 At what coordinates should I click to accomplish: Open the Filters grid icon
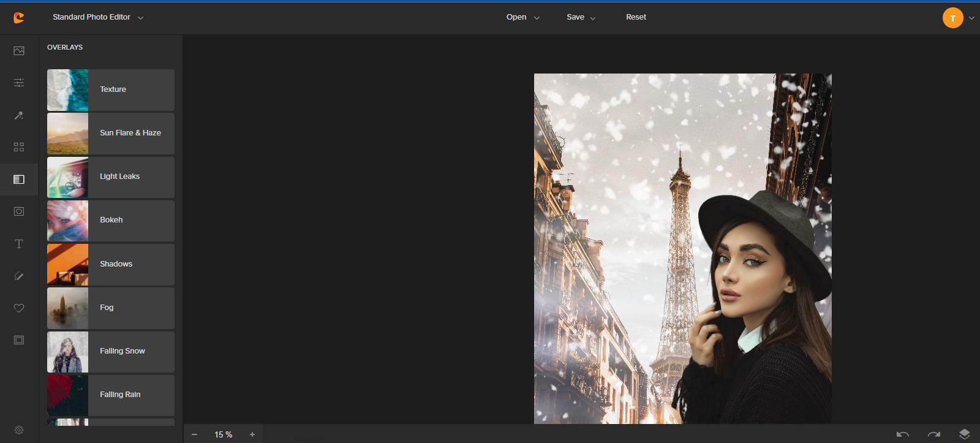coord(19,147)
